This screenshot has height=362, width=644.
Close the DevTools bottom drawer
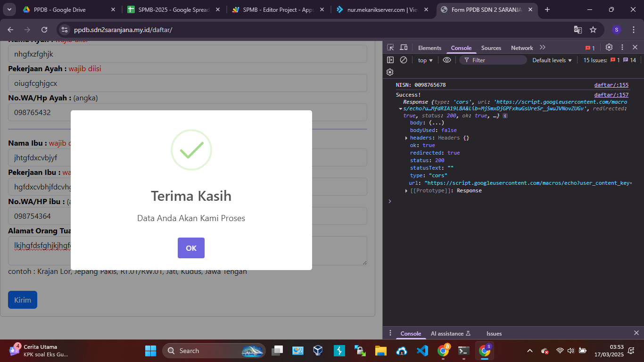[636, 333]
